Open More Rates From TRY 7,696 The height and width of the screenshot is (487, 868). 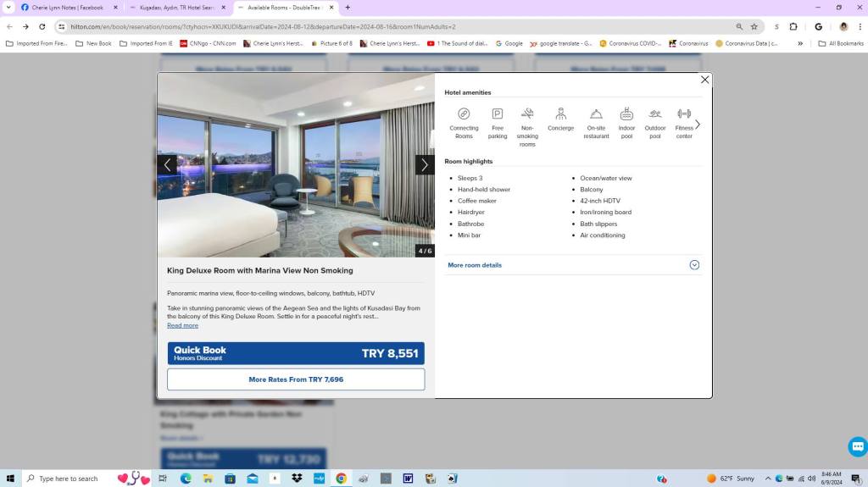tap(296, 379)
